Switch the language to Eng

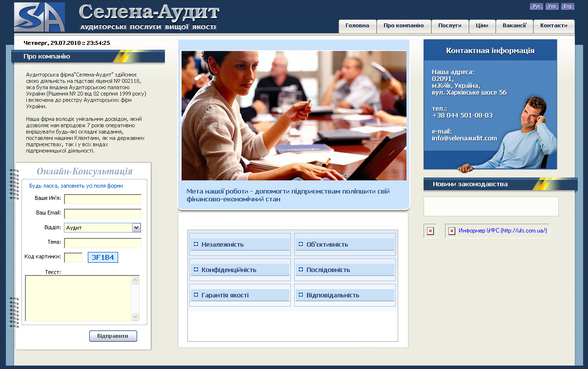click(568, 6)
